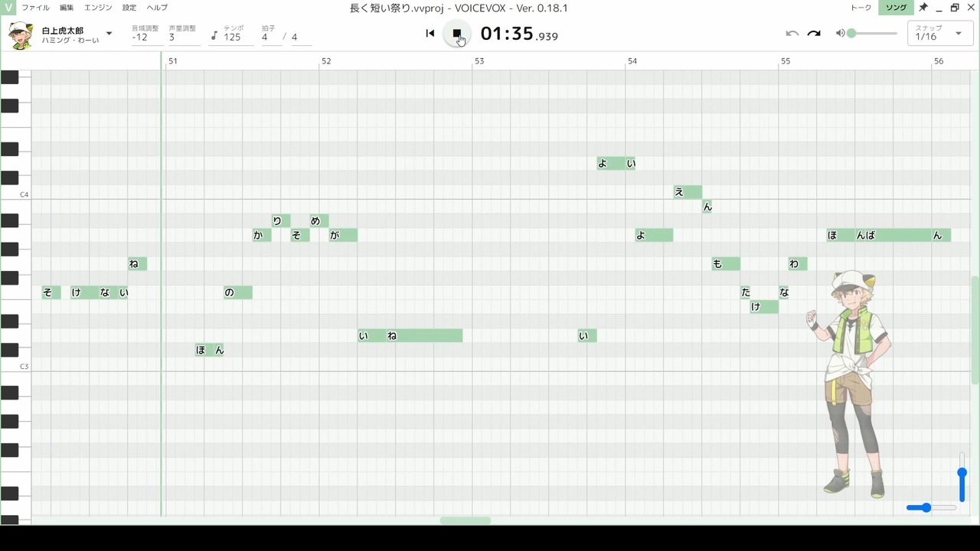The width and height of the screenshot is (980, 551).
Task: Redo the last undone edit
Action: coord(814,34)
